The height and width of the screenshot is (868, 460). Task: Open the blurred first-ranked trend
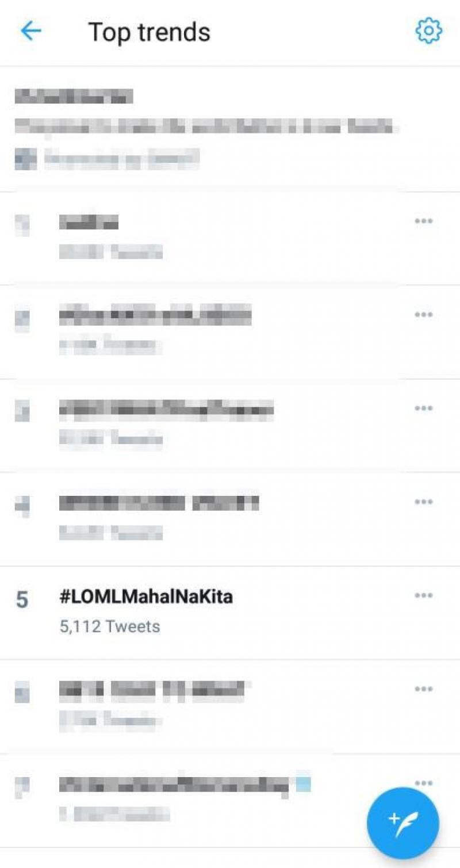89,222
